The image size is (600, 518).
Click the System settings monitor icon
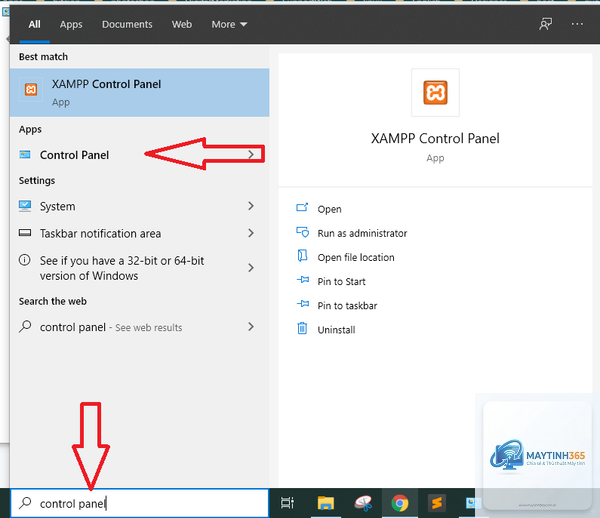(25, 206)
